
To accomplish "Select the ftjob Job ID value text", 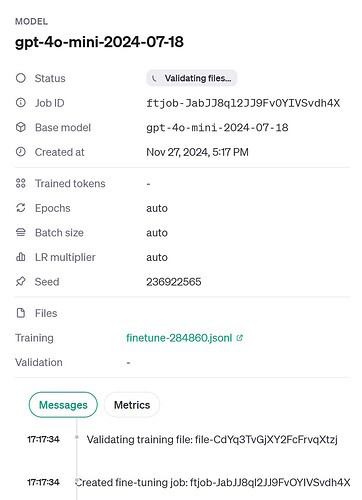I will point(243,103).
